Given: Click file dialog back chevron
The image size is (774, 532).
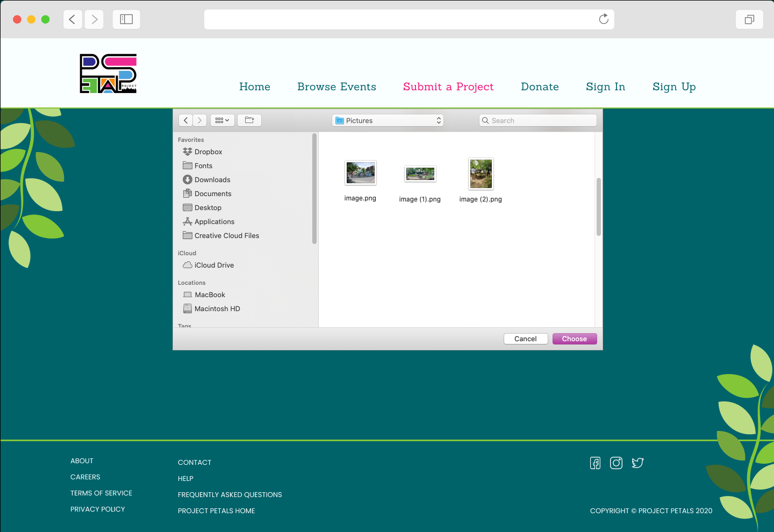Looking at the screenshot, I should tap(186, 120).
